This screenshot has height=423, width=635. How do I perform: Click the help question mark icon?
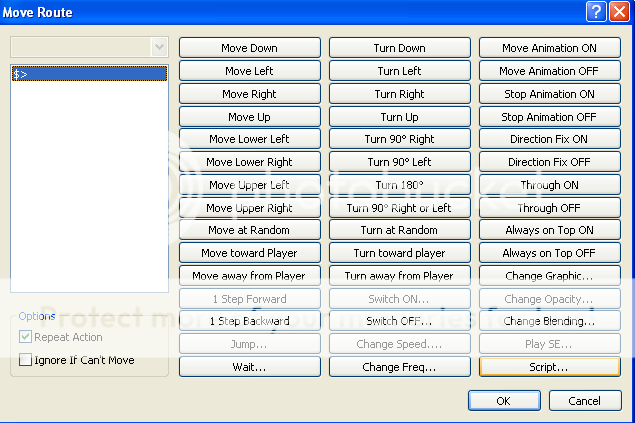pos(597,12)
